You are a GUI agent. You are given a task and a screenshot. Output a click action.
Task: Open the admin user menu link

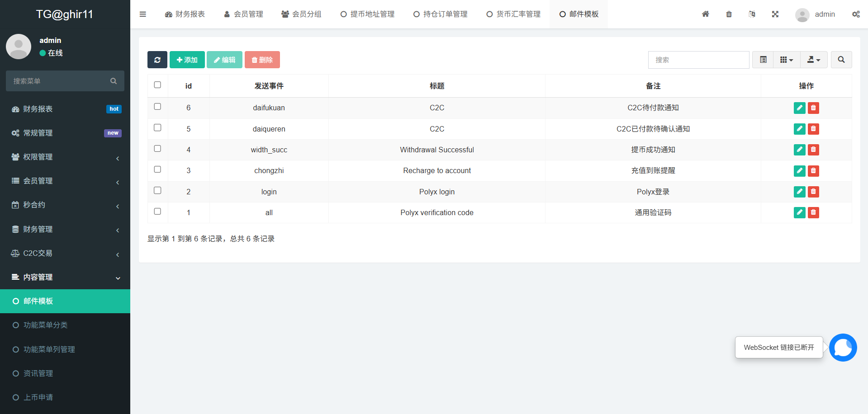click(x=816, y=14)
